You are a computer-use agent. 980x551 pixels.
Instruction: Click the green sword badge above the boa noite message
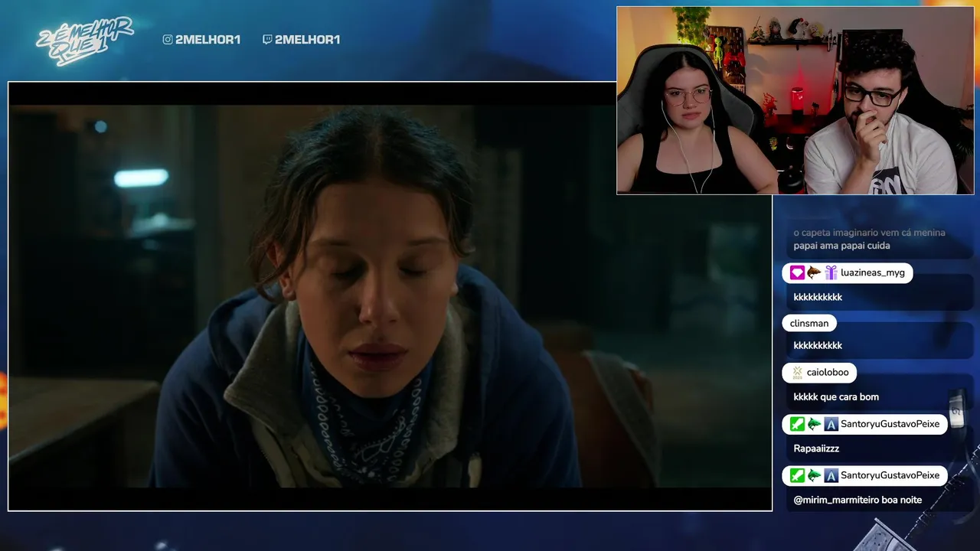797,475
